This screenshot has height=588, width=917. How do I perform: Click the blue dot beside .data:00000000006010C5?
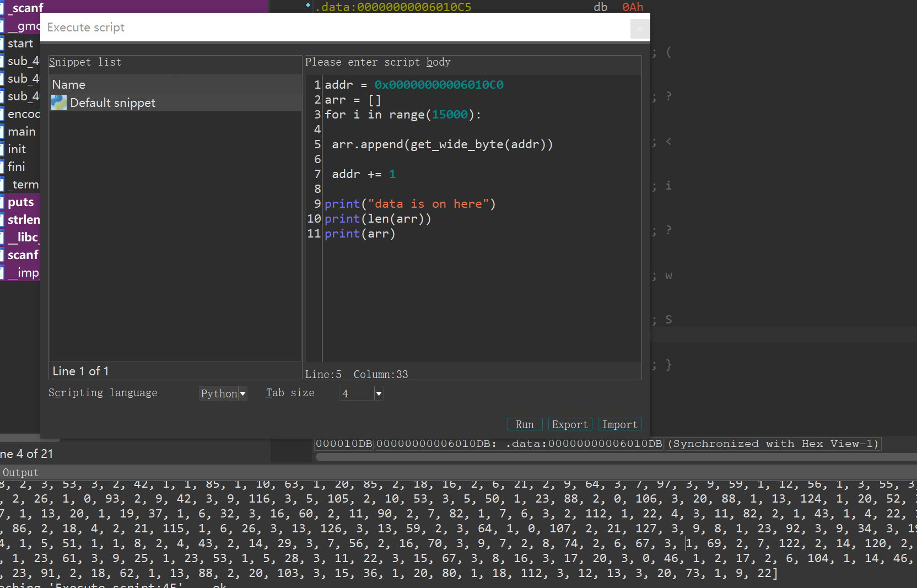pos(308,6)
